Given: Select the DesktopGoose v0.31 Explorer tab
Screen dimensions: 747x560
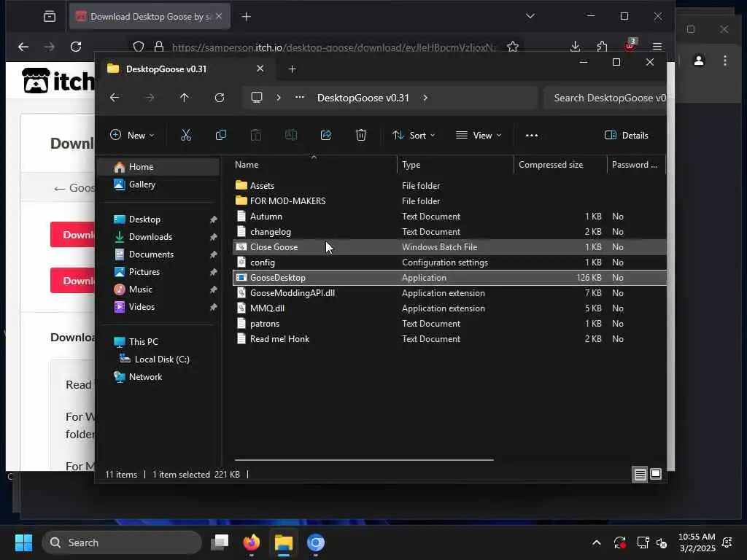Looking at the screenshot, I should pyautogui.click(x=186, y=69).
